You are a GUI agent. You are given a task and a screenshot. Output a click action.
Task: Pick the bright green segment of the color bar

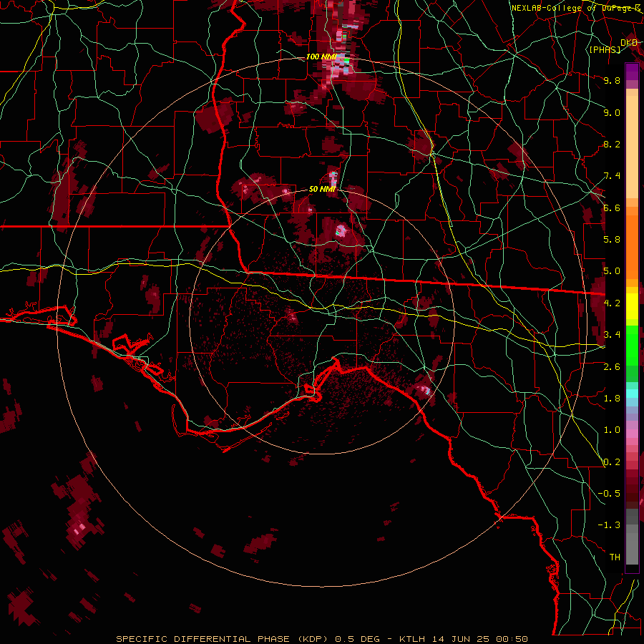(632, 345)
